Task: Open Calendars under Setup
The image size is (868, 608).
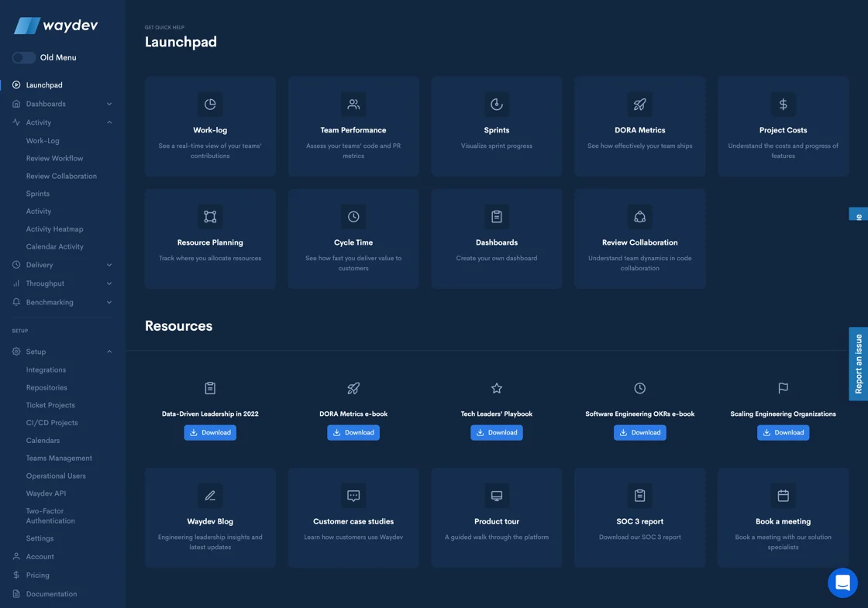Action: [x=43, y=441]
